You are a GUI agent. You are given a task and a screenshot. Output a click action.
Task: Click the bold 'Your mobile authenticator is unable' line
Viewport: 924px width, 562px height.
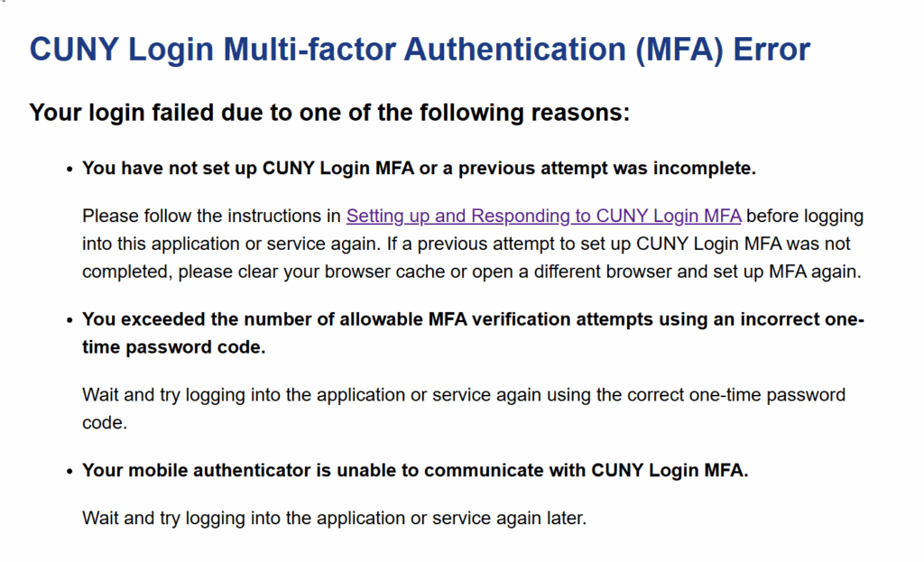(x=415, y=471)
